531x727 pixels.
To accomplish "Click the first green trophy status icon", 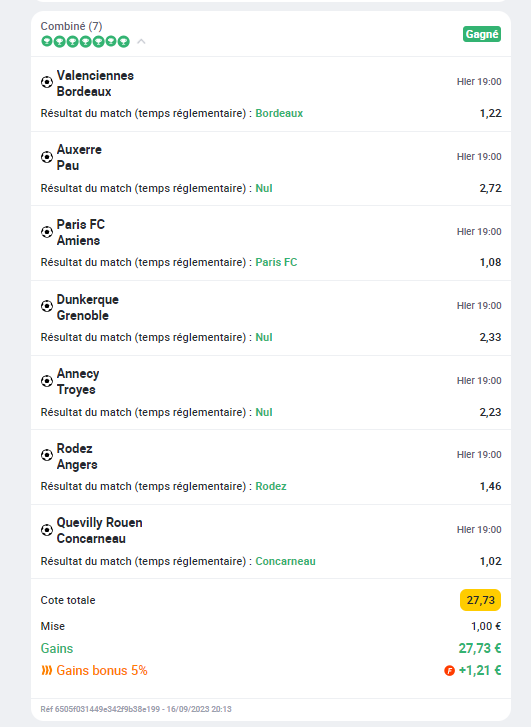I will (x=47, y=42).
